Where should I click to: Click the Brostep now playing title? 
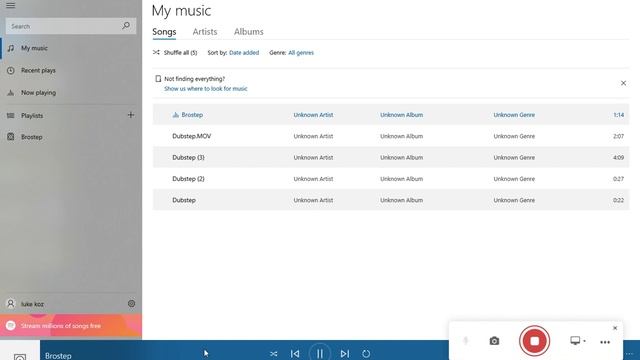[x=58, y=356]
